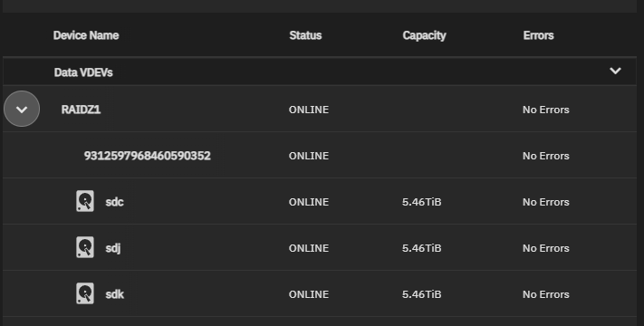Click the sdj hard disk icon
This screenshot has height=326, width=644.
[85, 247]
